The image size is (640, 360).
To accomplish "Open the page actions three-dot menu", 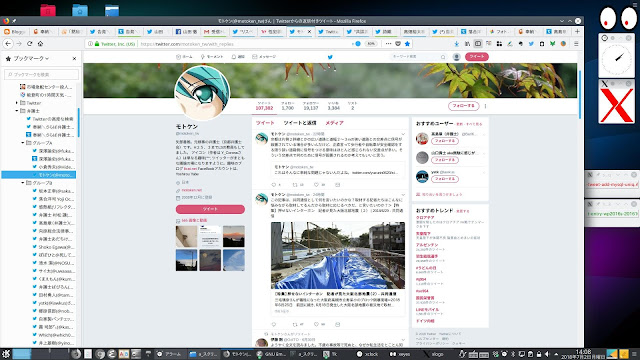I will 388,44.
